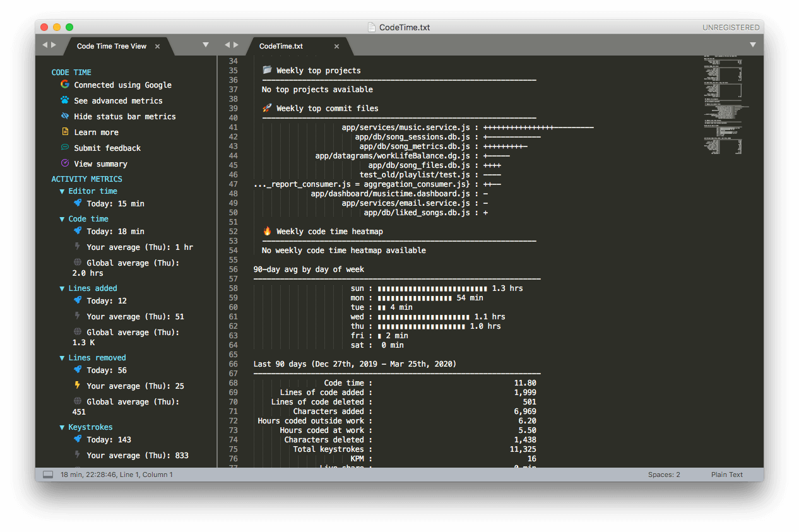This screenshot has width=799, height=532.
Task: Click the sun 1.3 hrs bar row
Action: [x=437, y=288]
